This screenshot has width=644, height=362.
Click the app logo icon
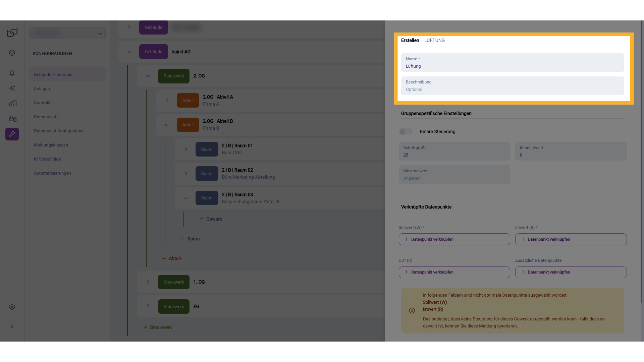pyautogui.click(x=12, y=32)
